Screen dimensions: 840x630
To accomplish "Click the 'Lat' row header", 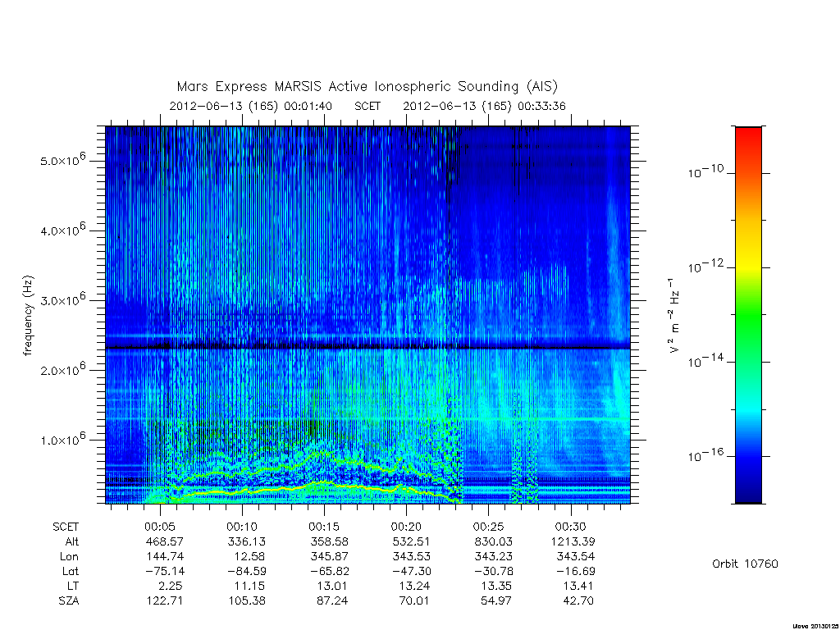I will point(71,572).
